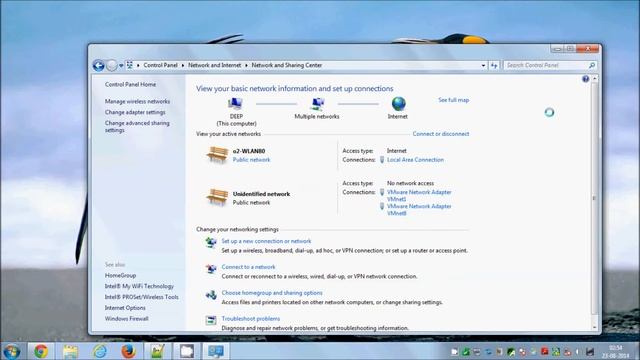This screenshot has height=360, width=640.
Task: Open the Windows Start menu orb
Action: 12,351
